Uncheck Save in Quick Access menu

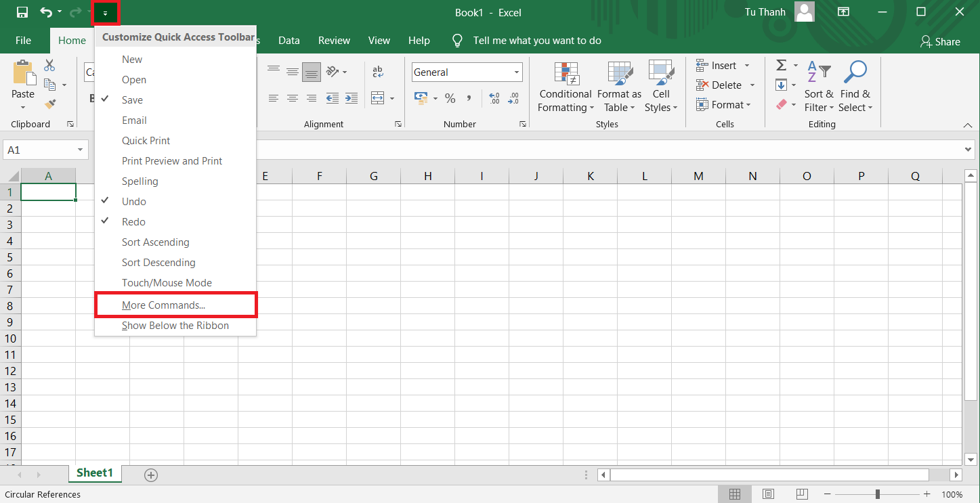tap(132, 100)
